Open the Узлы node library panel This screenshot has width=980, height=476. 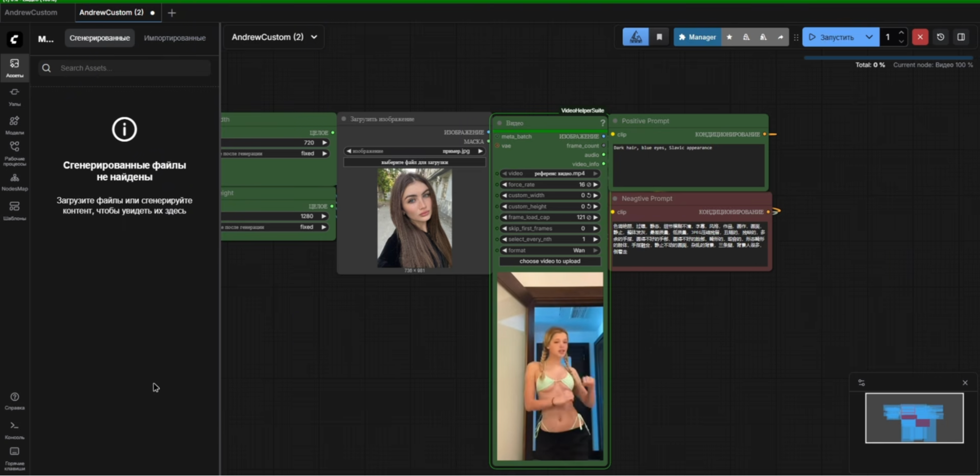(x=15, y=97)
